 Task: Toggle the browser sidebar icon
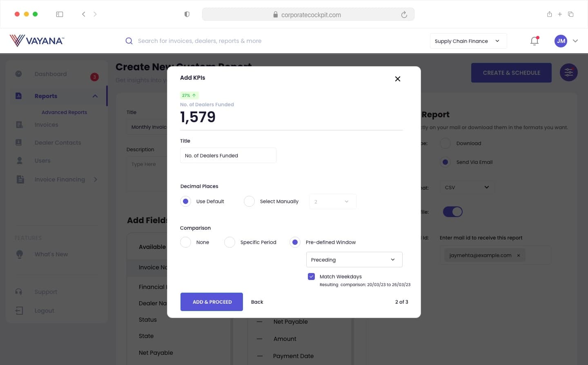coord(60,14)
